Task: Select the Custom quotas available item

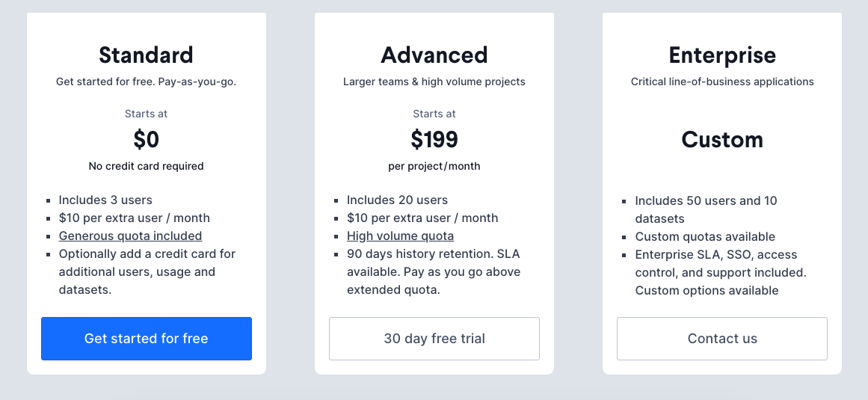Action: tap(705, 237)
